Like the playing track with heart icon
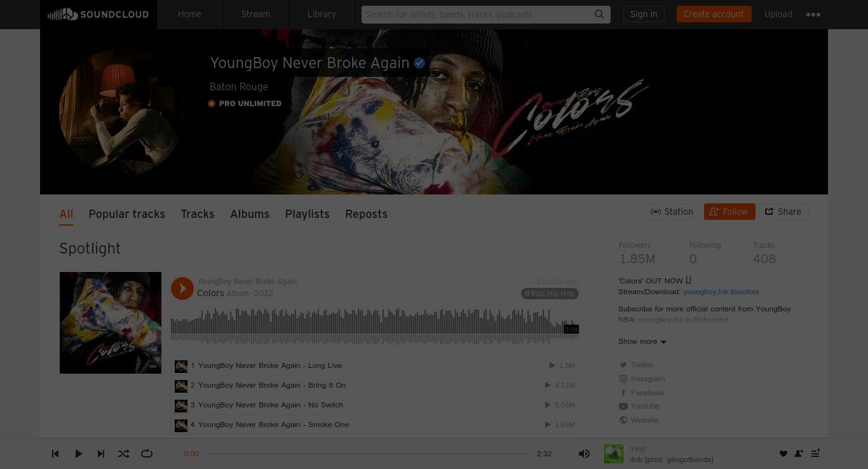Screen dimensions: 868x469 tap(783, 454)
